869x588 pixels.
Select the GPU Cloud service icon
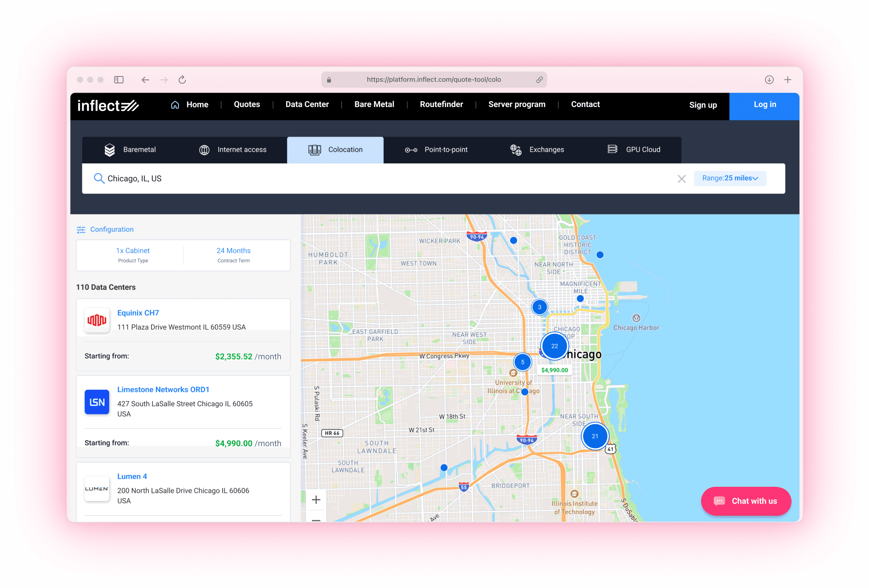[x=612, y=149]
